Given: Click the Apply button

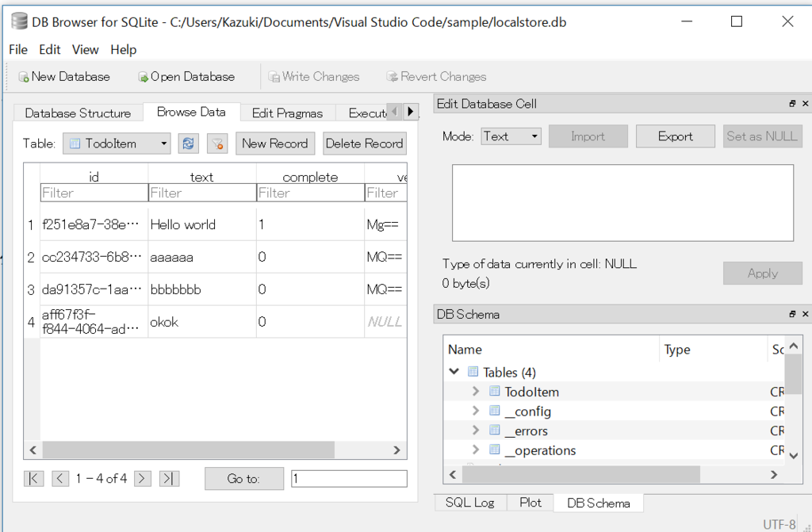Looking at the screenshot, I should [x=762, y=273].
